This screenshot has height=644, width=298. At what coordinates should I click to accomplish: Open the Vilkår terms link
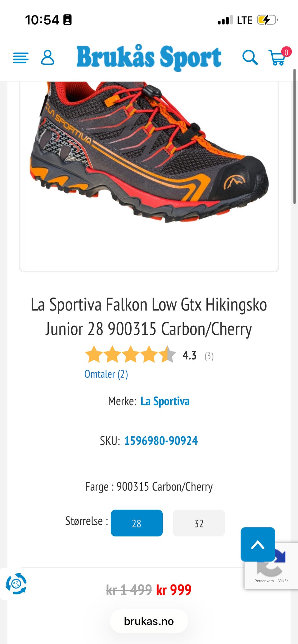point(283,581)
